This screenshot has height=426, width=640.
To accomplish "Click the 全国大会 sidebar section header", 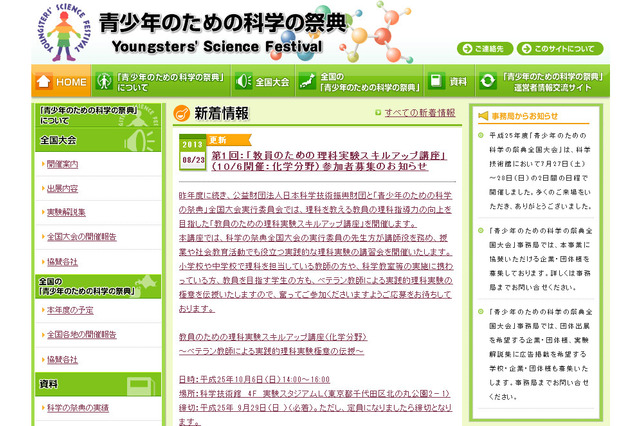I will tap(98, 140).
